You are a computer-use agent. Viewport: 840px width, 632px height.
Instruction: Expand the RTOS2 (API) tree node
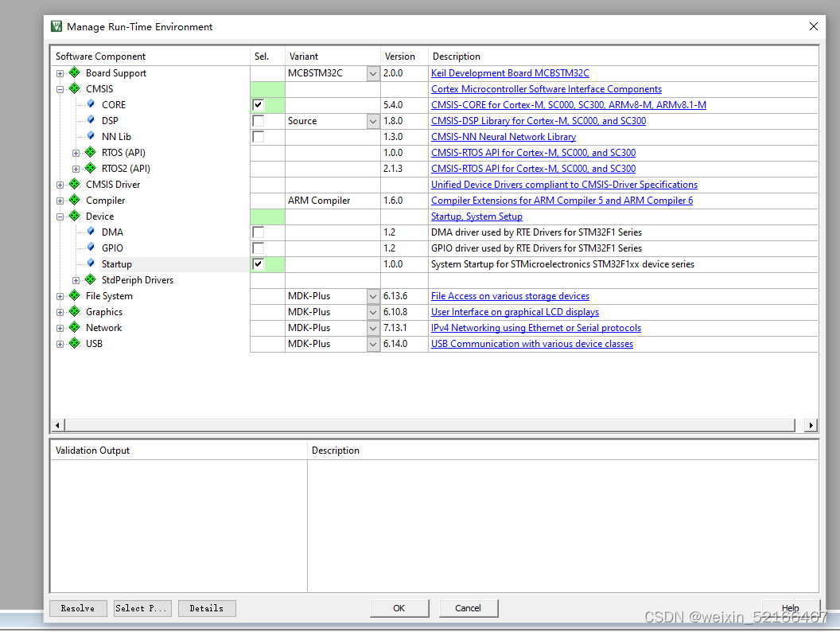pos(76,169)
